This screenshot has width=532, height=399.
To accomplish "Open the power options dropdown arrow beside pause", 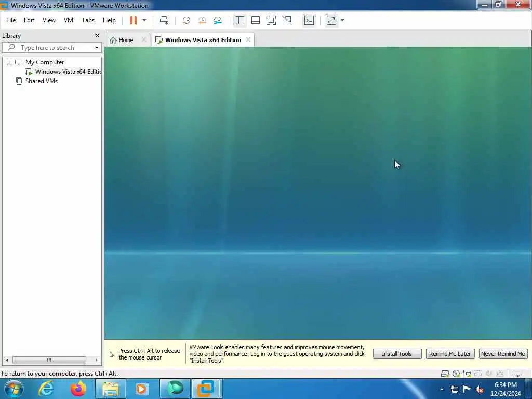I will coord(144,20).
